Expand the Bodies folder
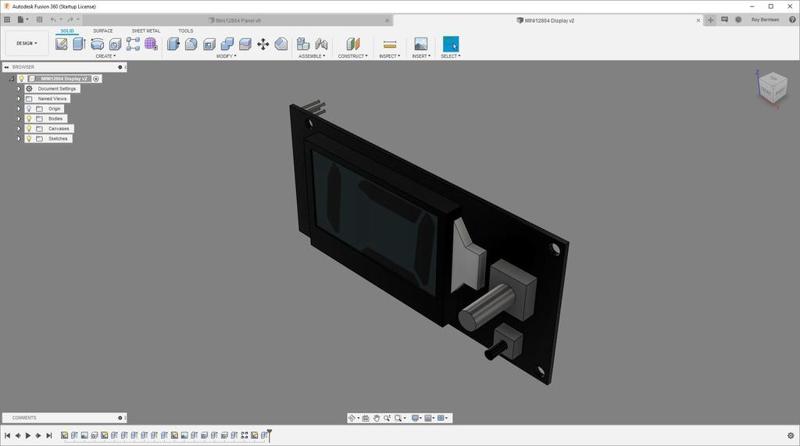Viewport: 800px width, 446px height. click(x=19, y=118)
